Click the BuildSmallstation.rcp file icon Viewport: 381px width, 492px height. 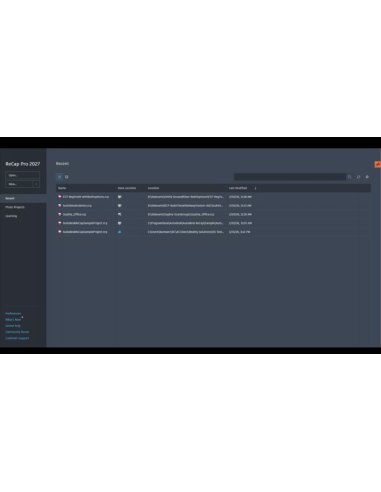(x=60, y=206)
